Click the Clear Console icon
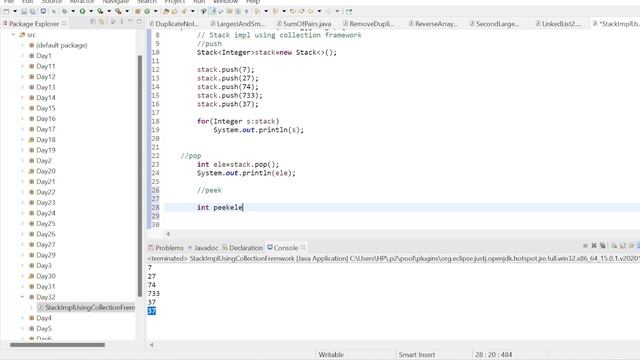 click(614, 246)
